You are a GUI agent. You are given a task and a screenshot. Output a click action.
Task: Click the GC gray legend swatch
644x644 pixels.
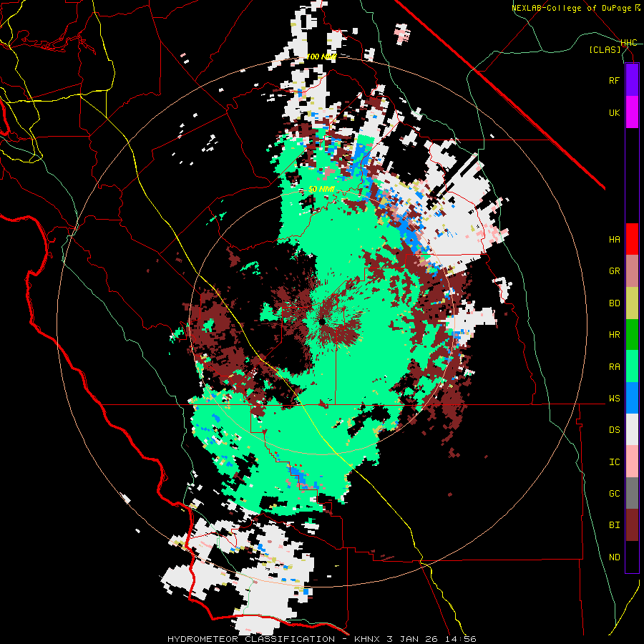pyautogui.click(x=632, y=493)
